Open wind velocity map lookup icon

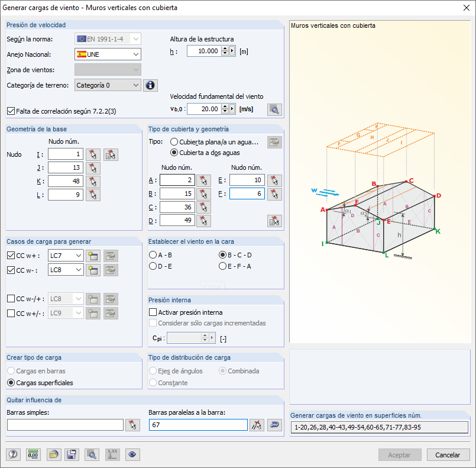[x=274, y=109]
